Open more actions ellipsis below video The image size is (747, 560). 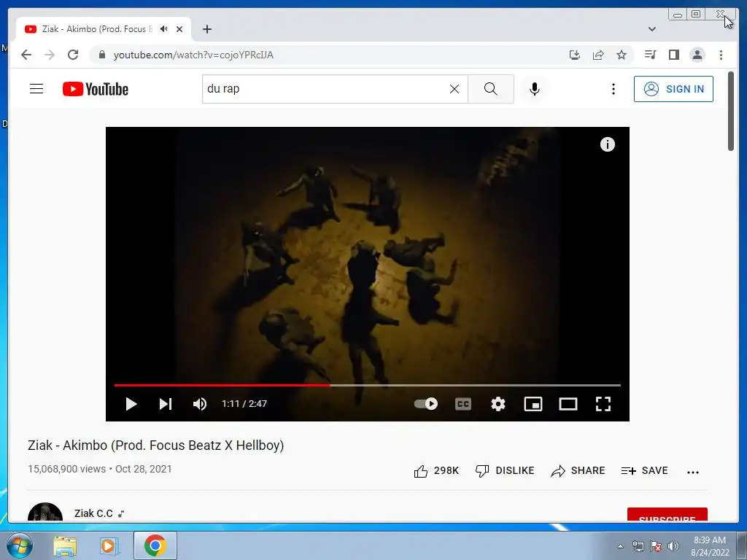[x=693, y=472]
